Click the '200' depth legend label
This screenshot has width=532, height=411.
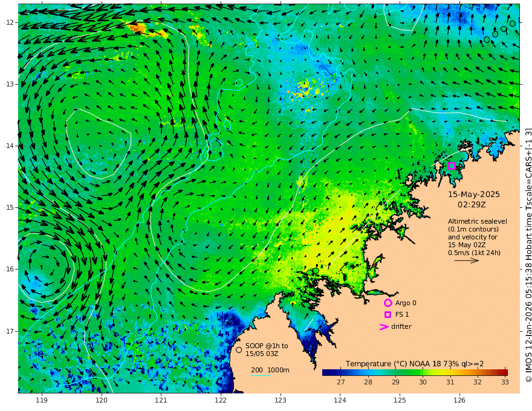pos(257,370)
